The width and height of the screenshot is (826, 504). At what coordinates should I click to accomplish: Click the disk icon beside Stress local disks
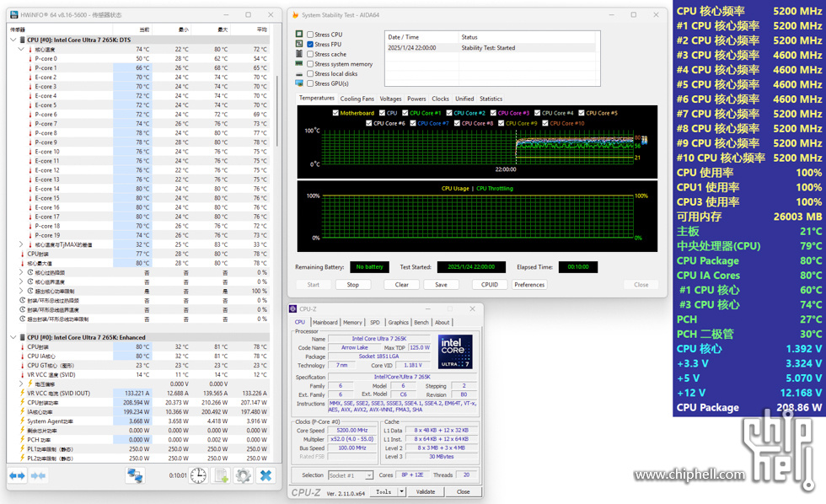point(299,73)
